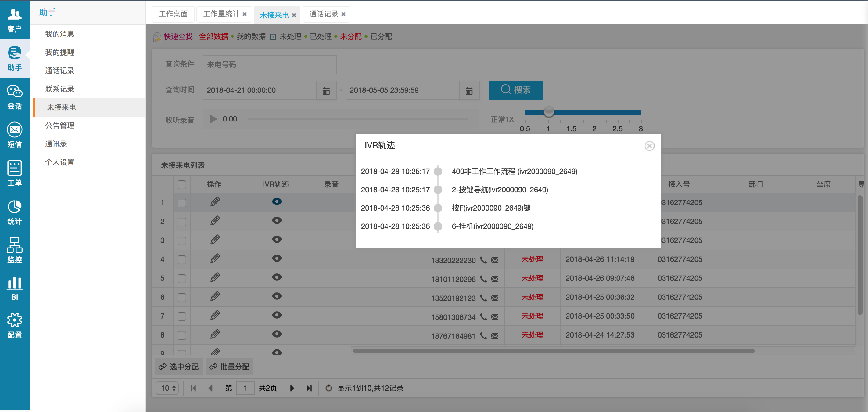
Task: Open 我的消息 menu item
Action: coord(60,34)
